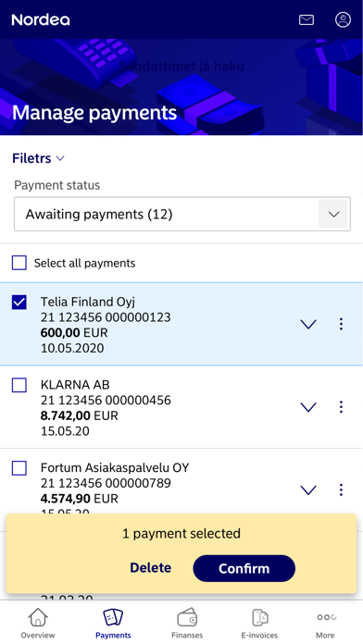Click the Overview house icon
363x644 pixels.
pyautogui.click(x=38, y=618)
